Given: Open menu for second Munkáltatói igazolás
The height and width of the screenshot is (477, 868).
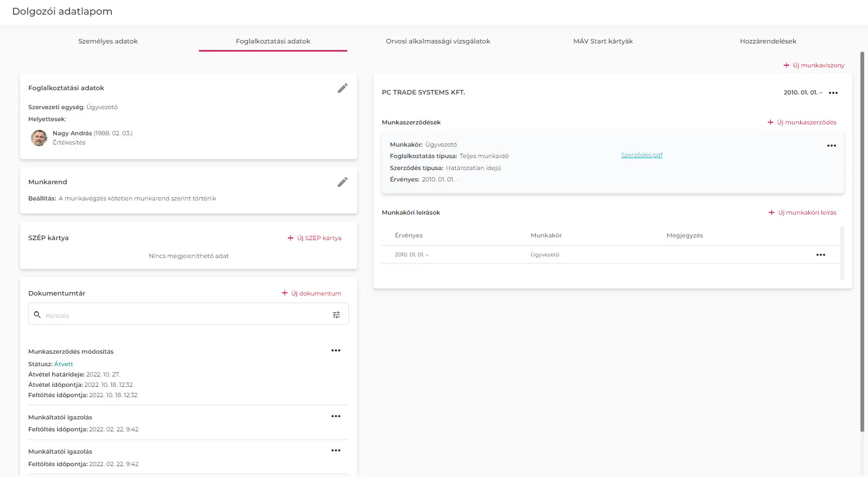Looking at the screenshot, I should (336, 451).
